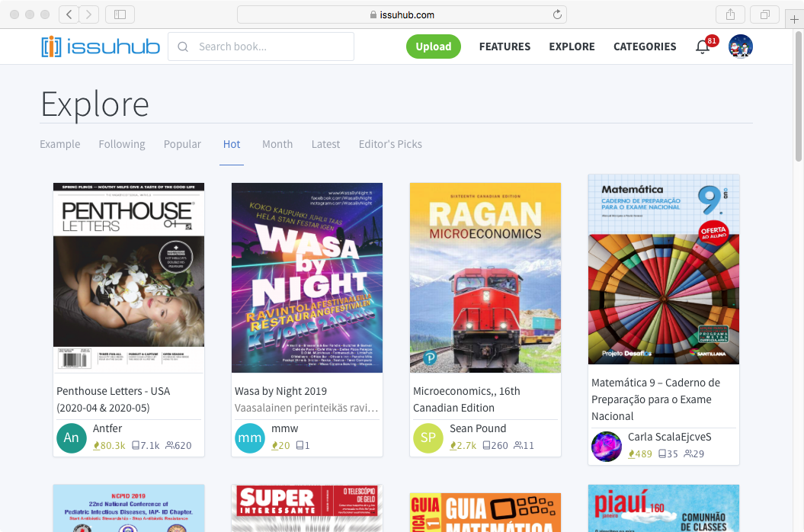Click Carla ScalaEjcveS's avatar
Screen dimensions: 804x532
(607, 447)
